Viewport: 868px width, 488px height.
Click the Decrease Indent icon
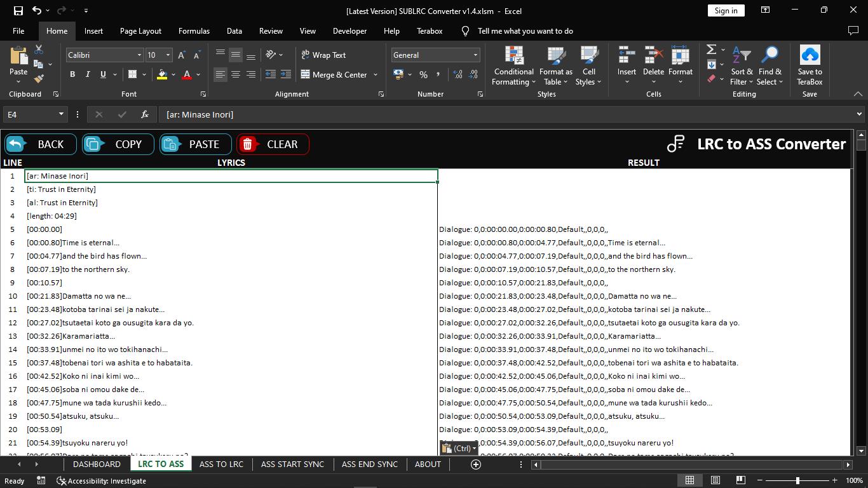point(271,74)
